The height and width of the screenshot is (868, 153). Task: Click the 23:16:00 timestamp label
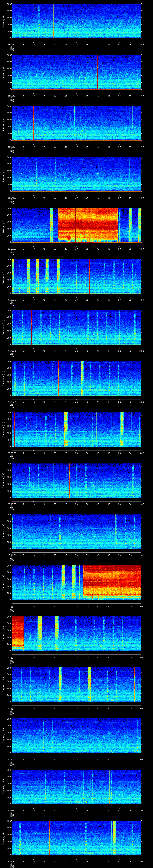[x=12, y=810]
